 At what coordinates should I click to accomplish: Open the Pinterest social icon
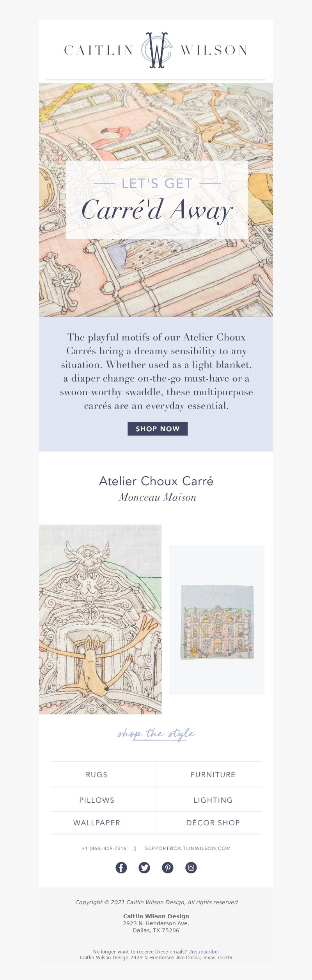click(168, 868)
